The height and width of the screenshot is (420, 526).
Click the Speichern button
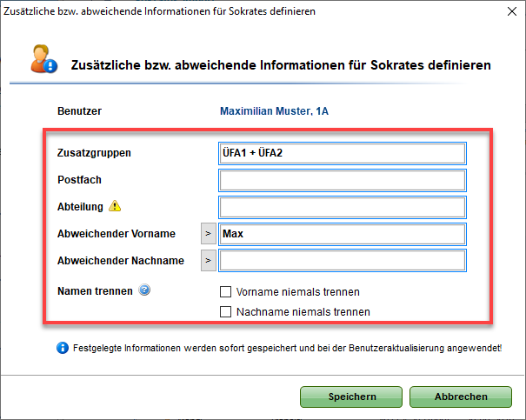[x=351, y=397]
